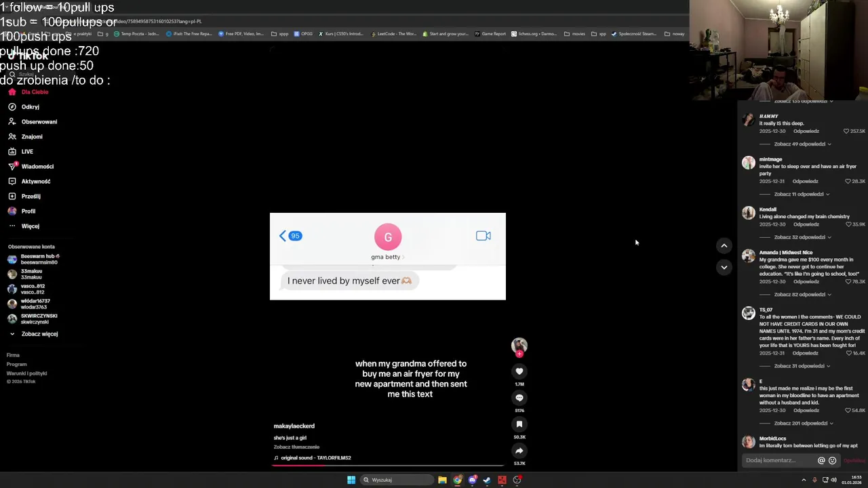The image size is (868, 488).
Task: Click the Profil avatar icon in sidebar
Action: 12,211
